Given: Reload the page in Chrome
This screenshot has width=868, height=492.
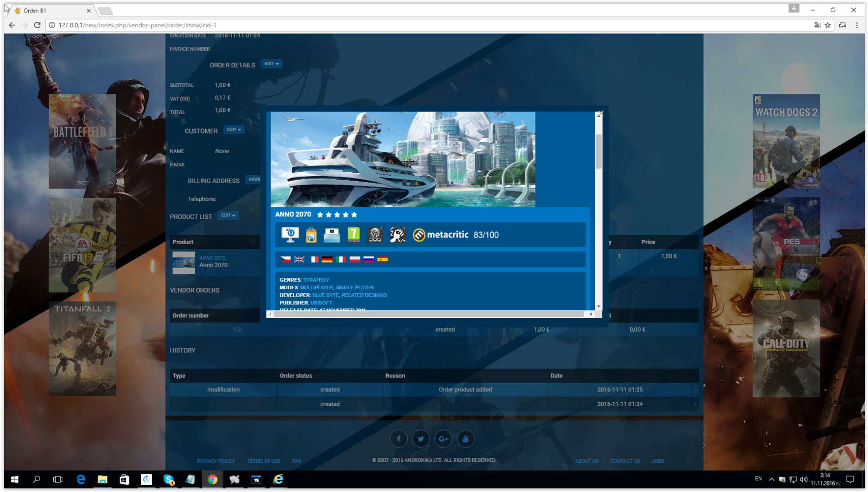Looking at the screenshot, I should [x=37, y=25].
